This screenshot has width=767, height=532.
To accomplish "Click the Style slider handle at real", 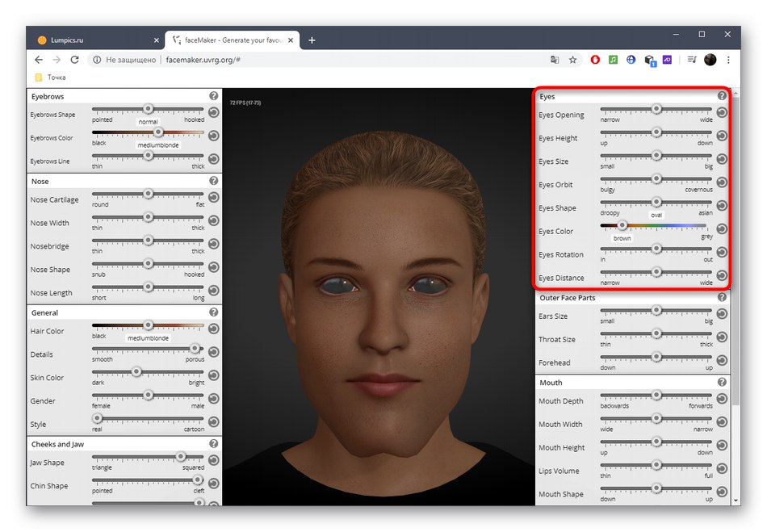I will click(98, 418).
